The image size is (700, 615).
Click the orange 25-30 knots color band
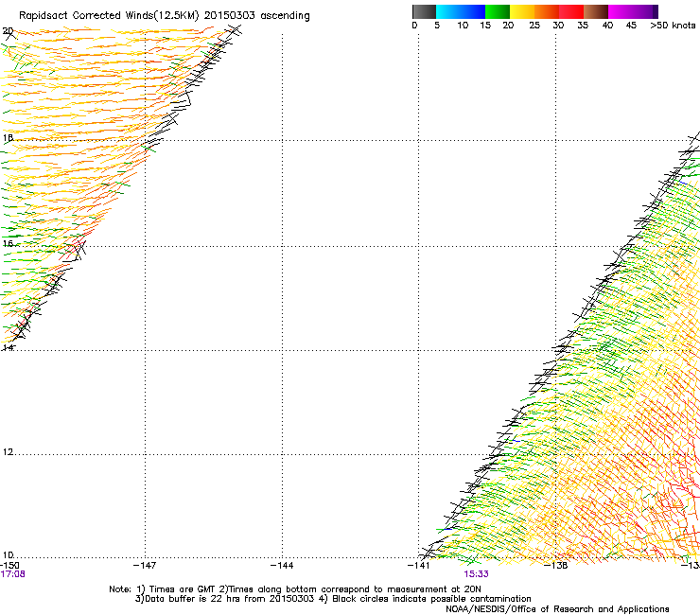[547, 11]
